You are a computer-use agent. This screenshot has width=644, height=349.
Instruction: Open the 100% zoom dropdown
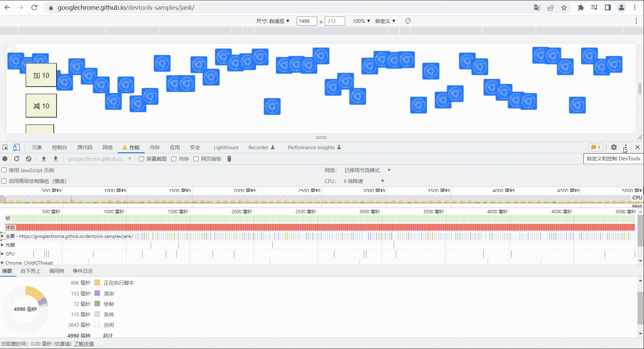(361, 21)
